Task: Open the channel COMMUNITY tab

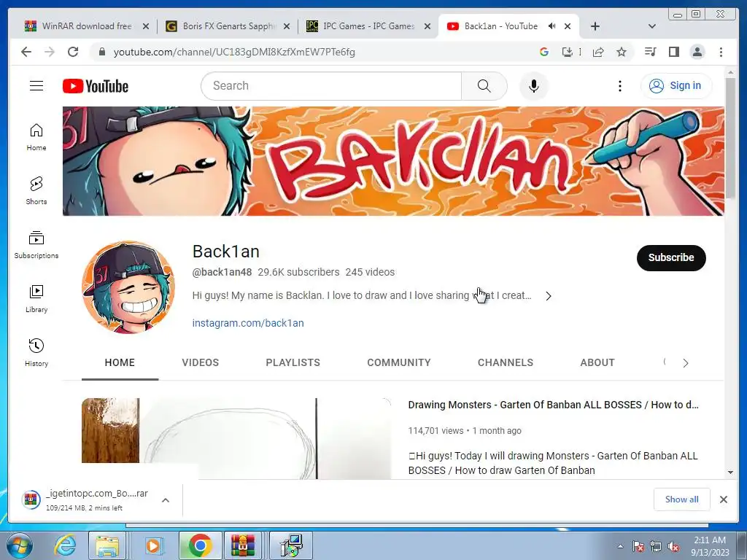Action: (399, 362)
